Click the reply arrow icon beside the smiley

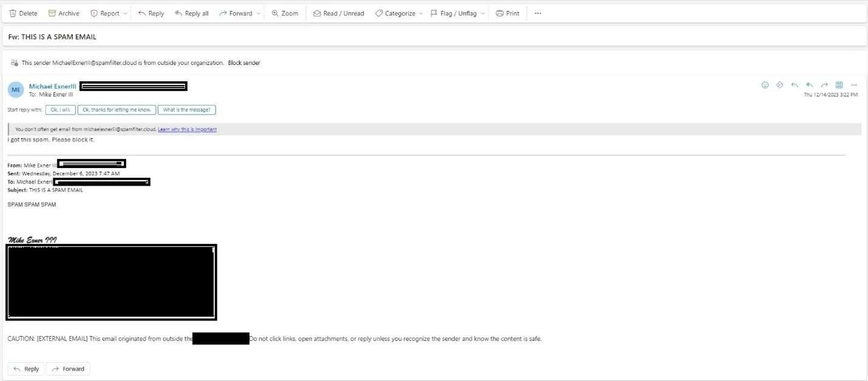(x=795, y=85)
